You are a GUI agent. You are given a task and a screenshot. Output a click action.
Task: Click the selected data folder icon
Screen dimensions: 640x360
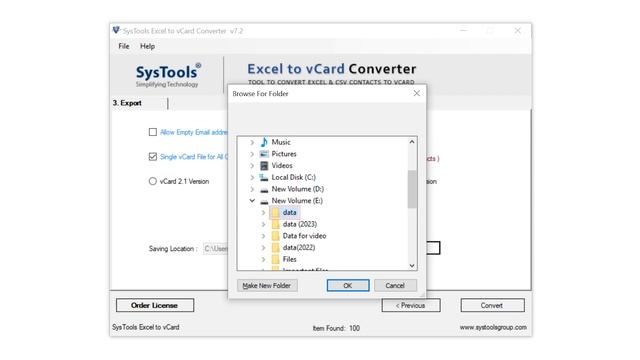pyautogui.click(x=276, y=213)
